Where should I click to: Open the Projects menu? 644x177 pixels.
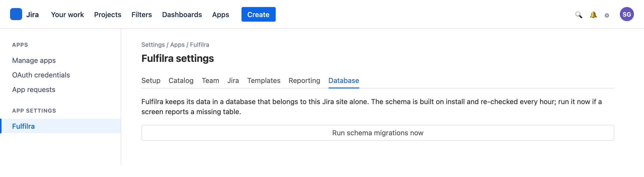click(x=108, y=15)
